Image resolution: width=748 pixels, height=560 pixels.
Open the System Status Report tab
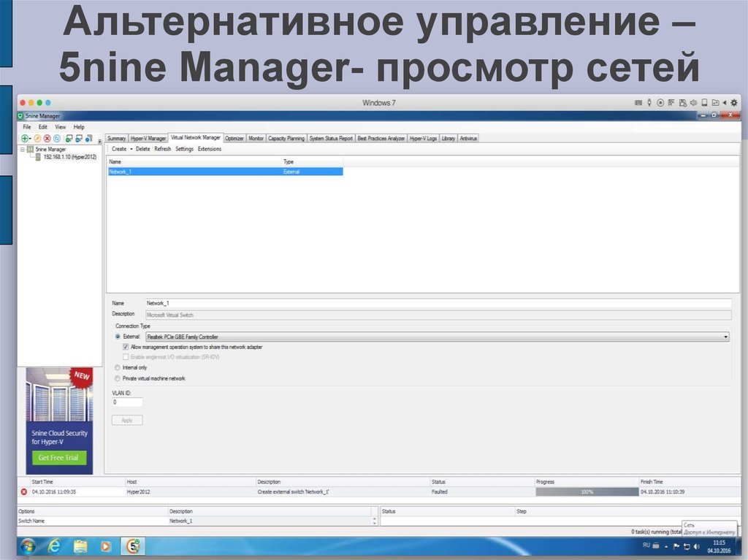(x=331, y=138)
